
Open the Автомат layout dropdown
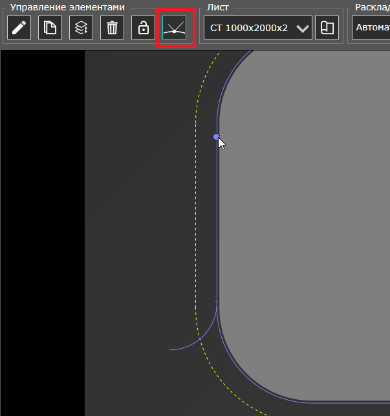click(371, 27)
